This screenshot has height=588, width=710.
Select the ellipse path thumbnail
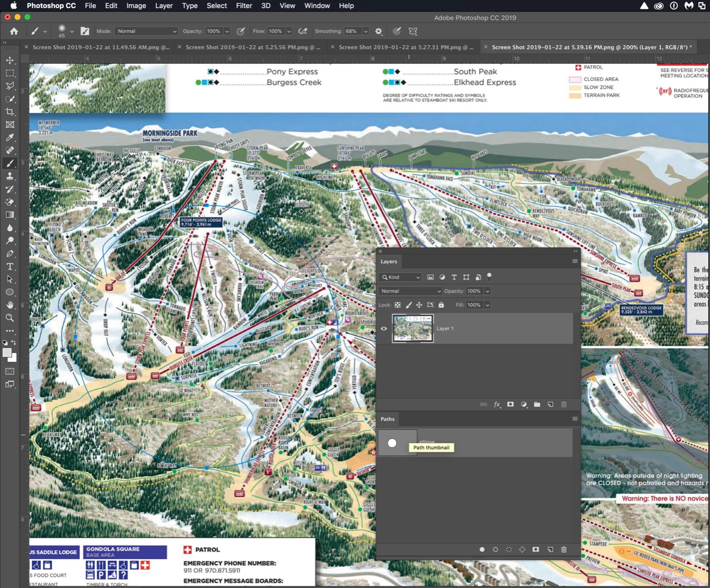pyautogui.click(x=397, y=443)
